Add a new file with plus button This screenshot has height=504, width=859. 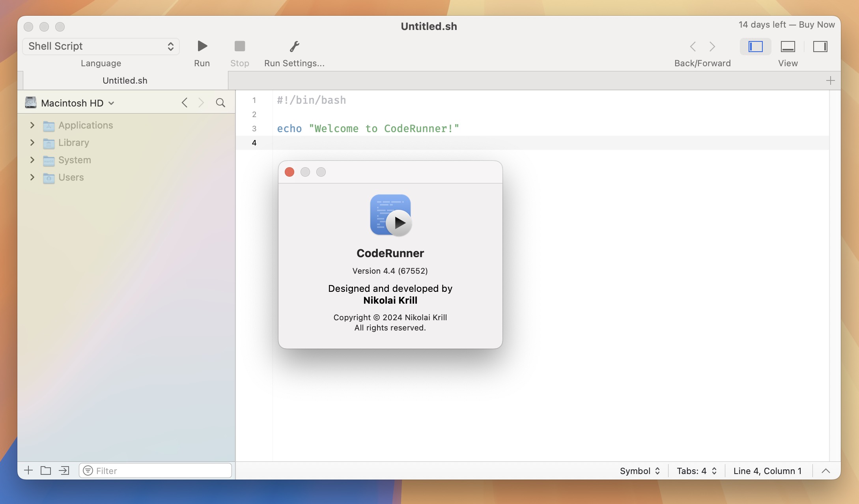[27, 470]
